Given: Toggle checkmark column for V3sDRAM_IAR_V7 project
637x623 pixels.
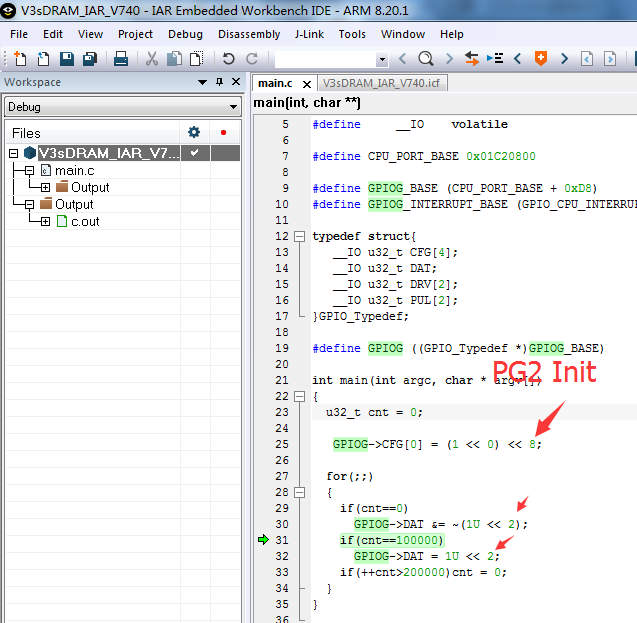Looking at the screenshot, I should point(195,153).
